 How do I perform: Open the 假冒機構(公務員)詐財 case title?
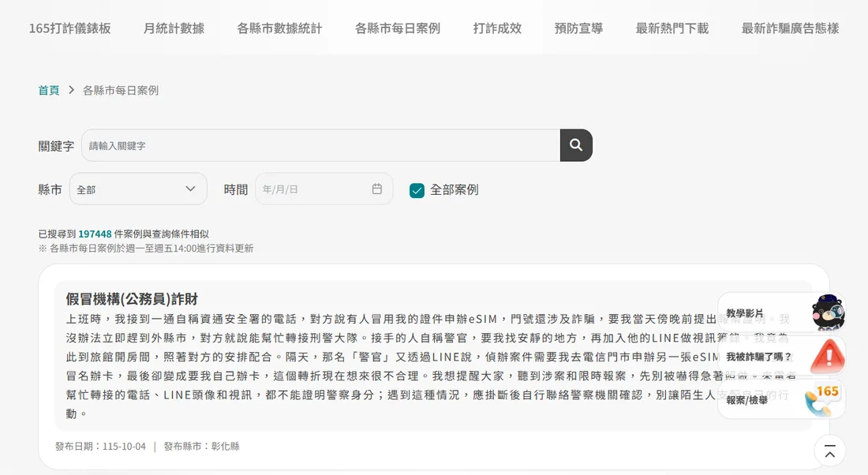[132, 299]
